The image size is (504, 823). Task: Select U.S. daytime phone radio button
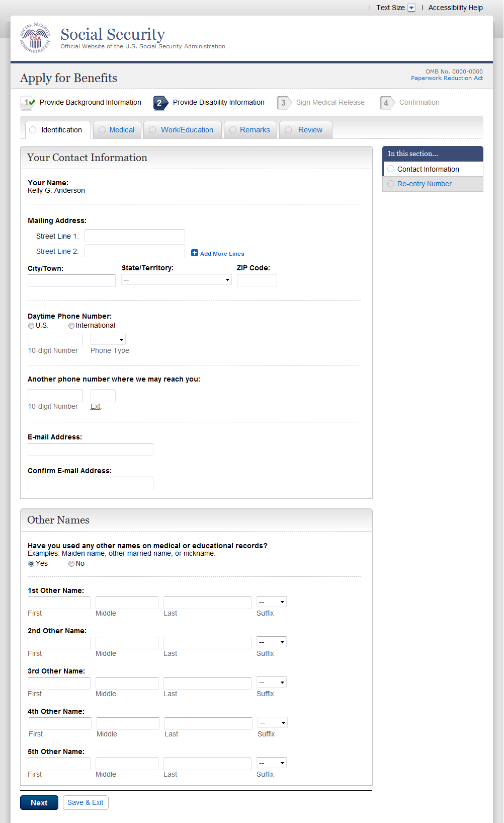click(31, 326)
